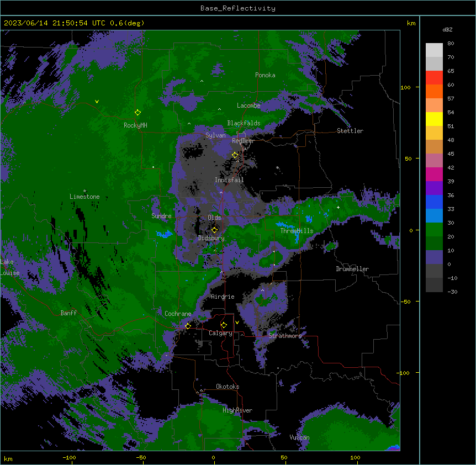This screenshot has width=476, height=465.
Task: Click white plus marker northeast of ThreeHills
Action: [x=338, y=207]
